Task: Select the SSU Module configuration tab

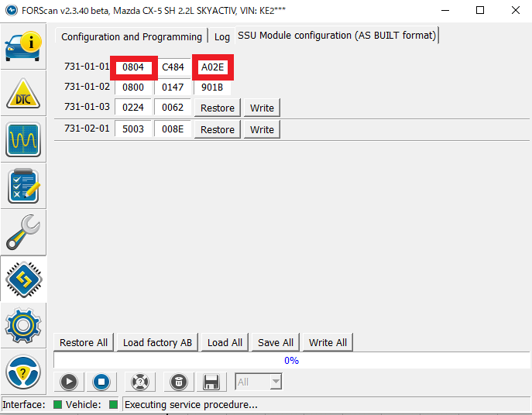Action: click(x=337, y=36)
